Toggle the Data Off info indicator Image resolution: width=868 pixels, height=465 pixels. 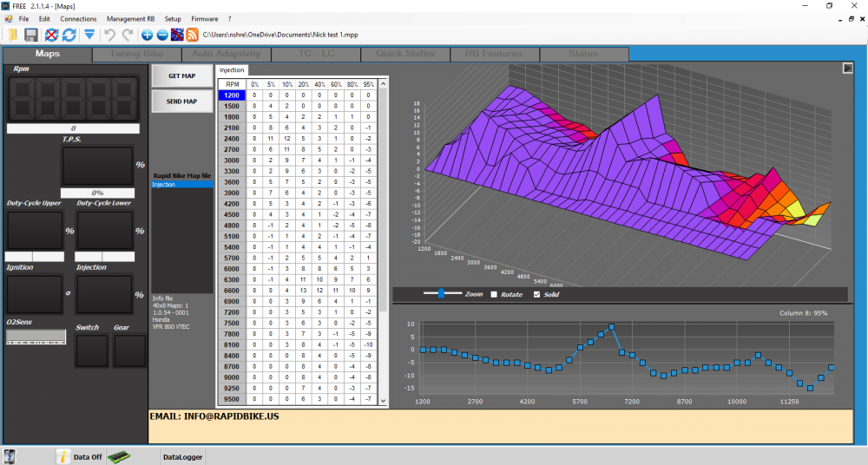(x=63, y=455)
